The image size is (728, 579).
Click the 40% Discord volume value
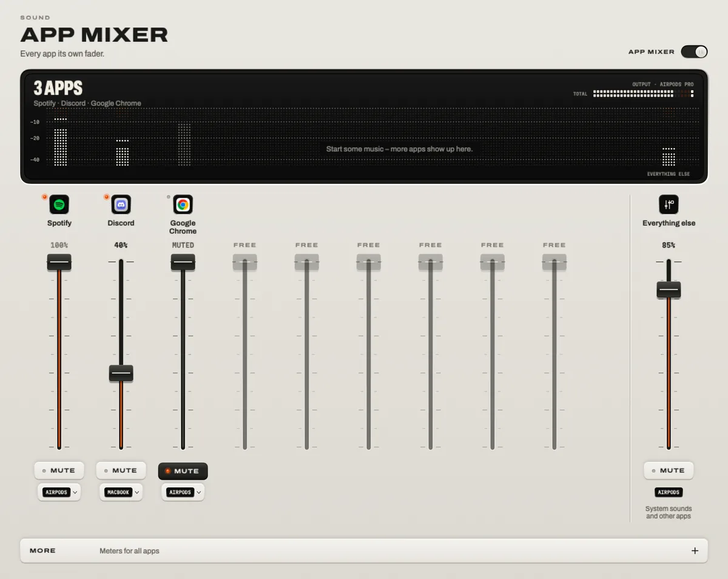click(121, 245)
